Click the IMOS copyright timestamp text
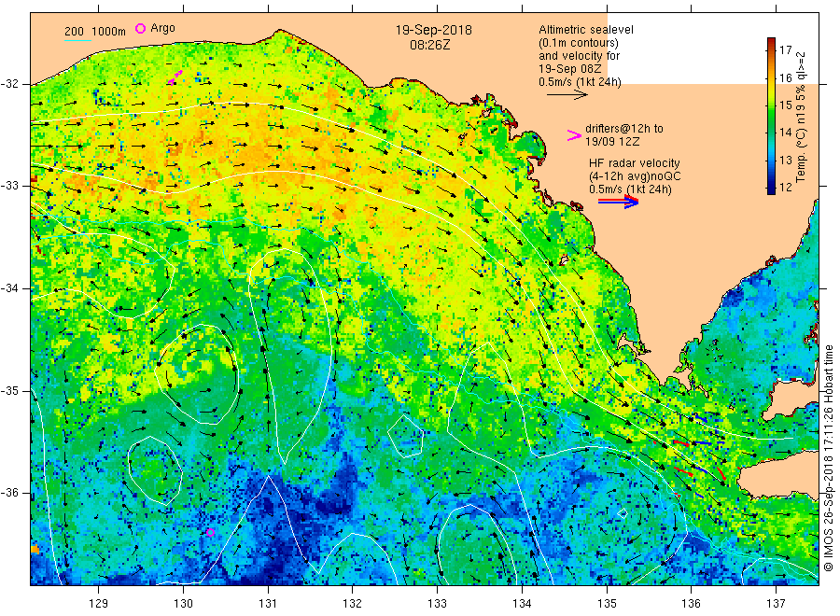 click(x=829, y=458)
